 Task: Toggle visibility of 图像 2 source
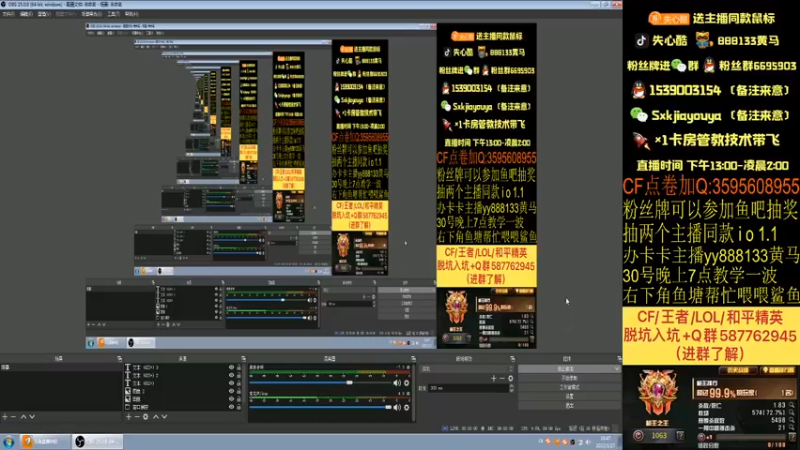[231, 391]
